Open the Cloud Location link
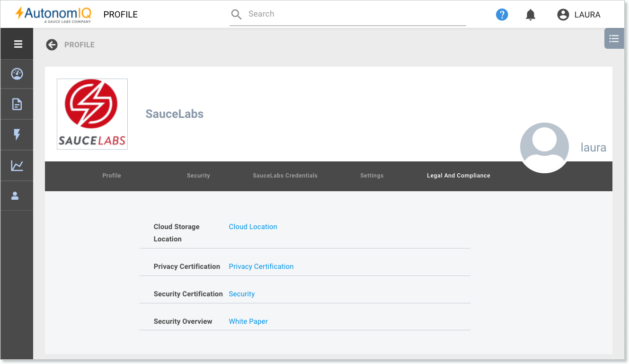The height and width of the screenshot is (364, 629). click(253, 227)
